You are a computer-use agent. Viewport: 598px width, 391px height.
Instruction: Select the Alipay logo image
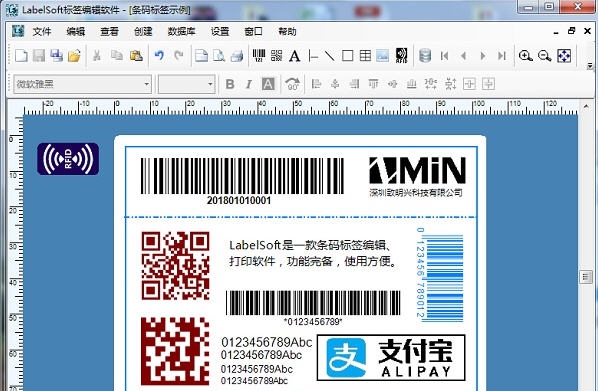[x=391, y=357]
